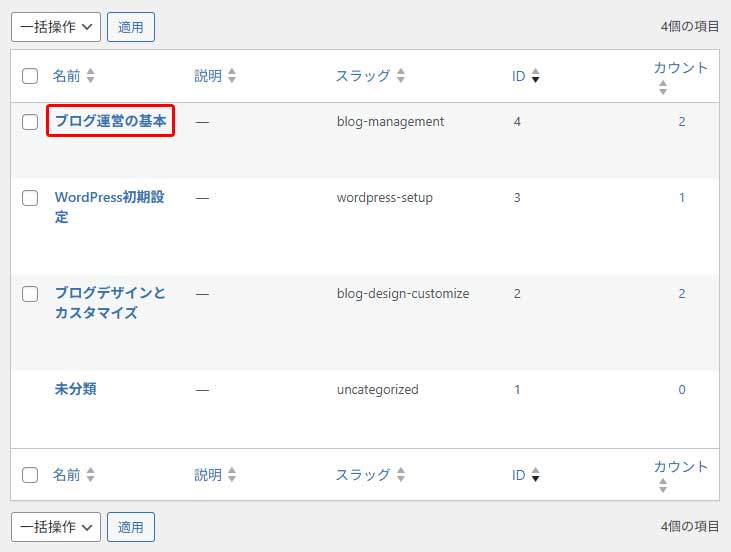Image resolution: width=731 pixels, height=552 pixels.
Task: Toggle the footer select-all checkbox
Action: click(x=30, y=476)
